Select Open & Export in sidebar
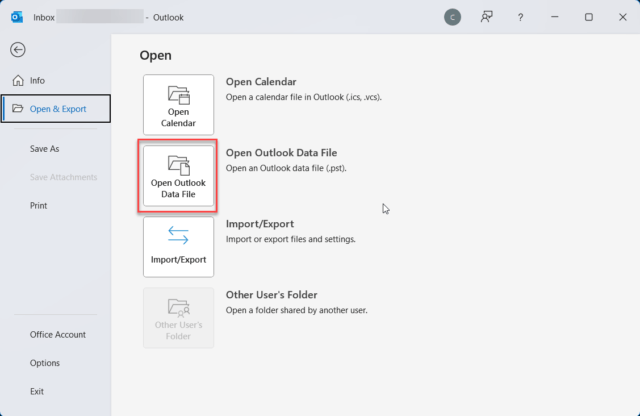The height and width of the screenshot is (416, 640). (x=56, y=109)
